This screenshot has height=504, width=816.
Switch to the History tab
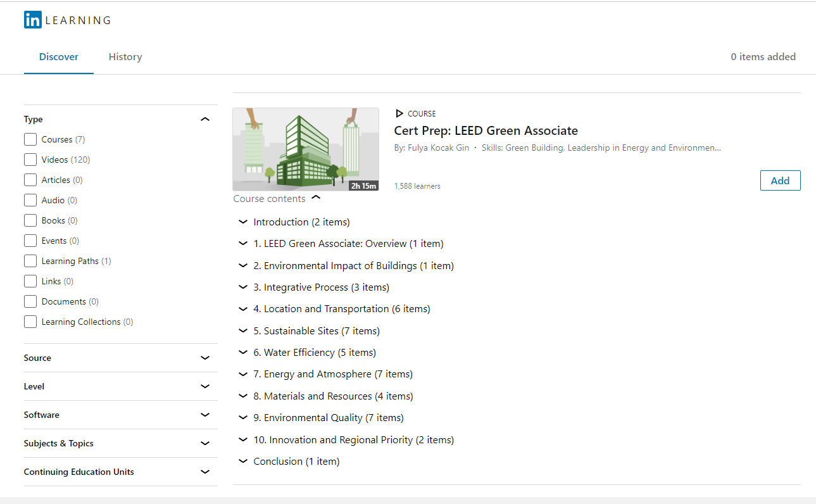125,57
